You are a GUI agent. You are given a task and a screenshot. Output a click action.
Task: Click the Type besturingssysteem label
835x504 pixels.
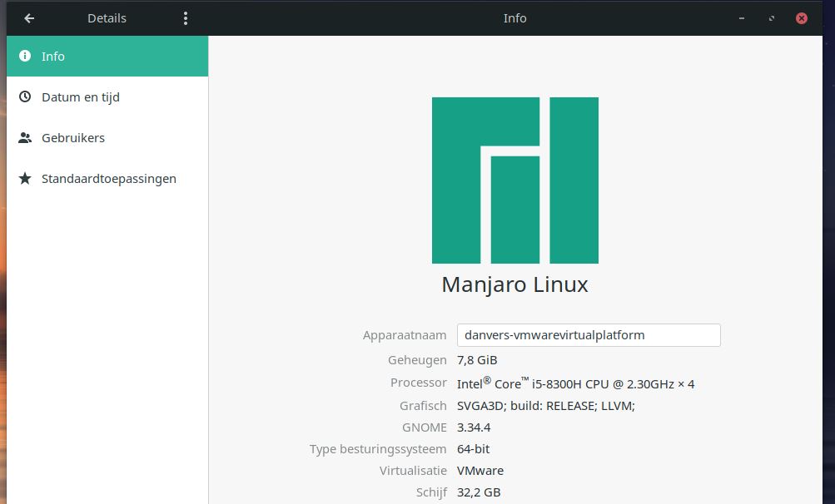pos(378,449)
